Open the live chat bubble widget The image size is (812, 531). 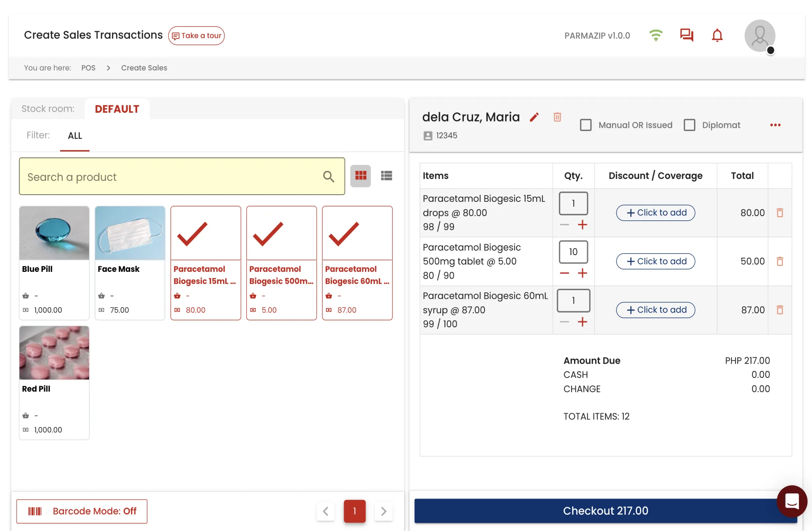pyautogui.click(x=791, y=501)
